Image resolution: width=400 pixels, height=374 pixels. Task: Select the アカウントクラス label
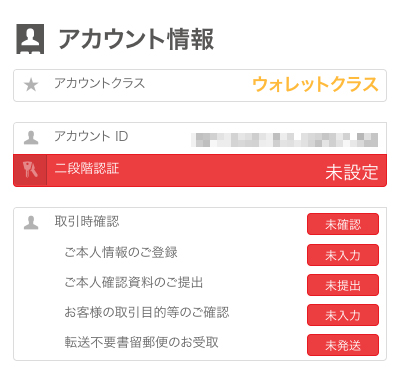tap(100, 83)
